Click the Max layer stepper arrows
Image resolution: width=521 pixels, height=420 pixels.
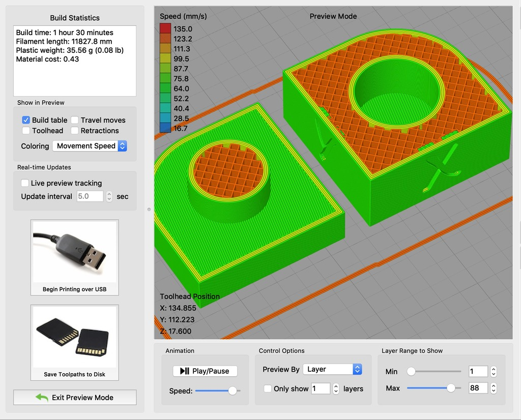(494, 388)
